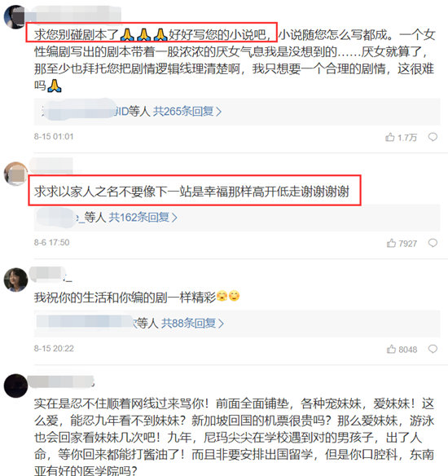This screenshot has height=476, width=448.
Task: Click the 8-6 17:50 timestamp
Action: 51,243
